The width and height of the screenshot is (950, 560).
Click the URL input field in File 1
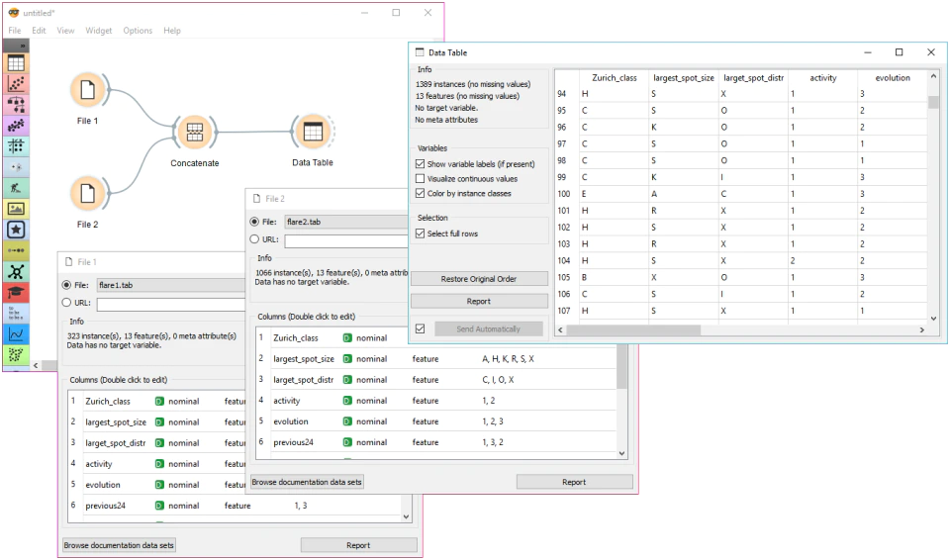[x=171, y=303]
